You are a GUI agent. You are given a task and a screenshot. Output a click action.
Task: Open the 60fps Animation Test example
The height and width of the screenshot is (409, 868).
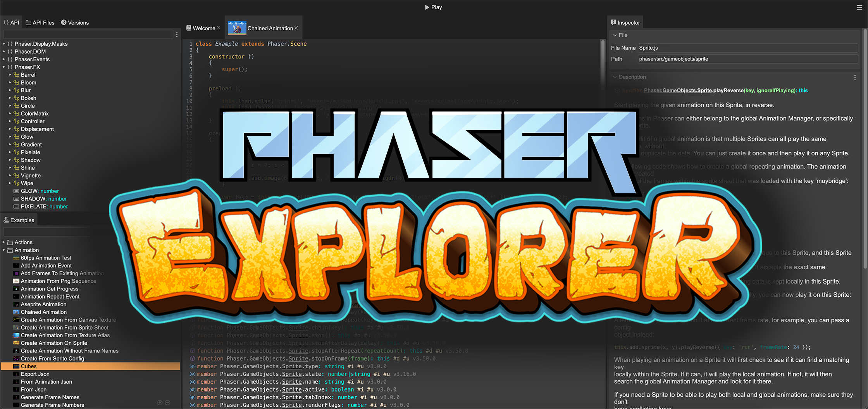point(46,258)
